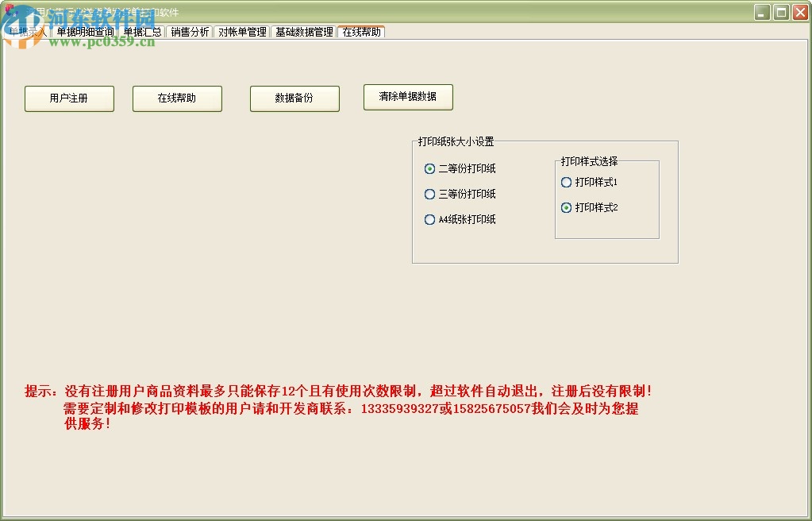
Task: Select A4纸张打印纸 radio option
Action: coord(460,219)
